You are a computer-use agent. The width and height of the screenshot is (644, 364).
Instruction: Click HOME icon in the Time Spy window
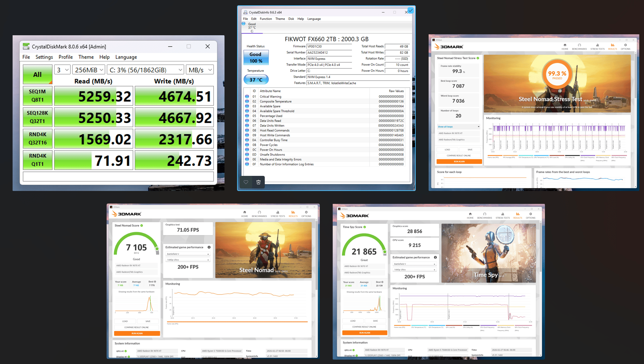470,214
